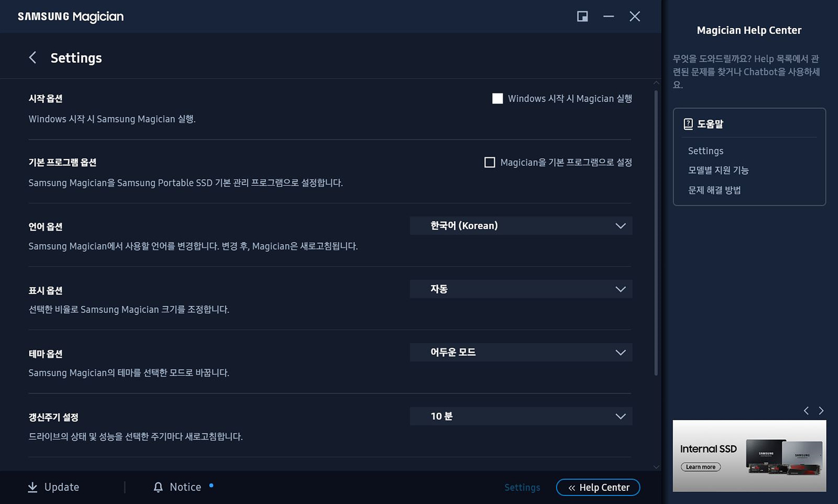
Task: Click Learn more on the Internal SSD banner
Action: (701, 467)
